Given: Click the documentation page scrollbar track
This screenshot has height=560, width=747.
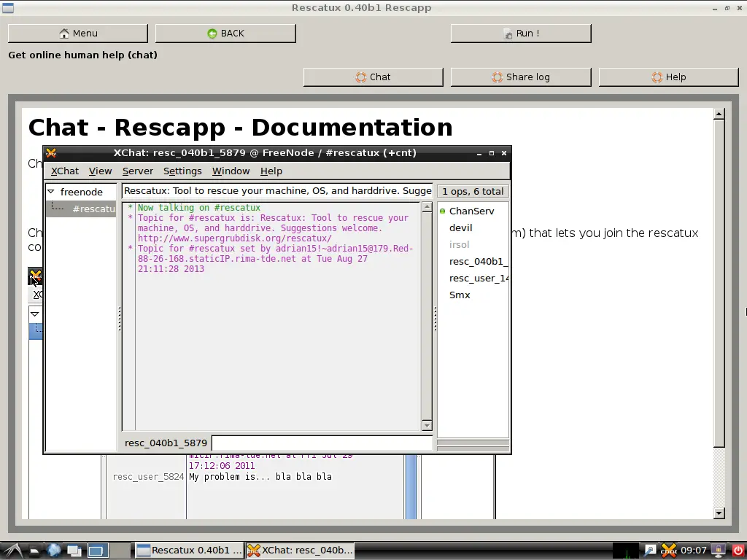Looking at the screenshot, I should (x=719, y=477).
